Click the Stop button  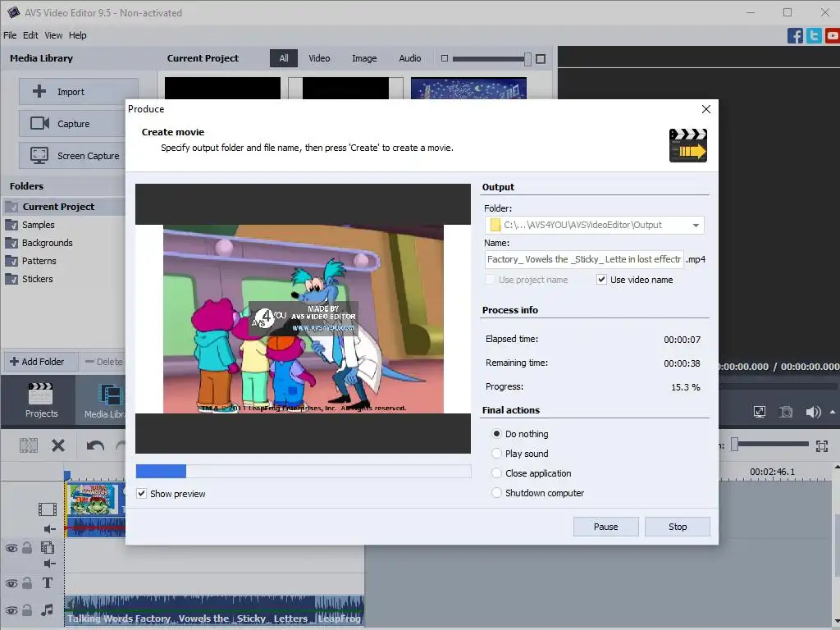coord(677,527)
